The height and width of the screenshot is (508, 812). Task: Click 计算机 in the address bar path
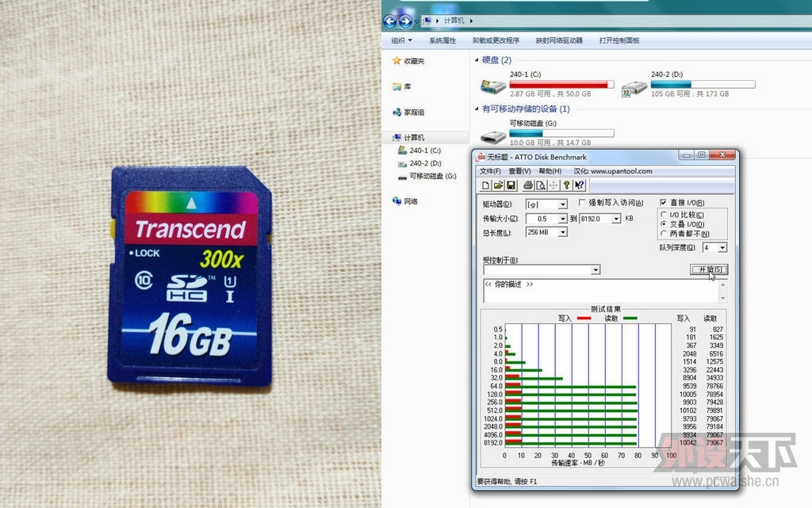tap(454, 21)
